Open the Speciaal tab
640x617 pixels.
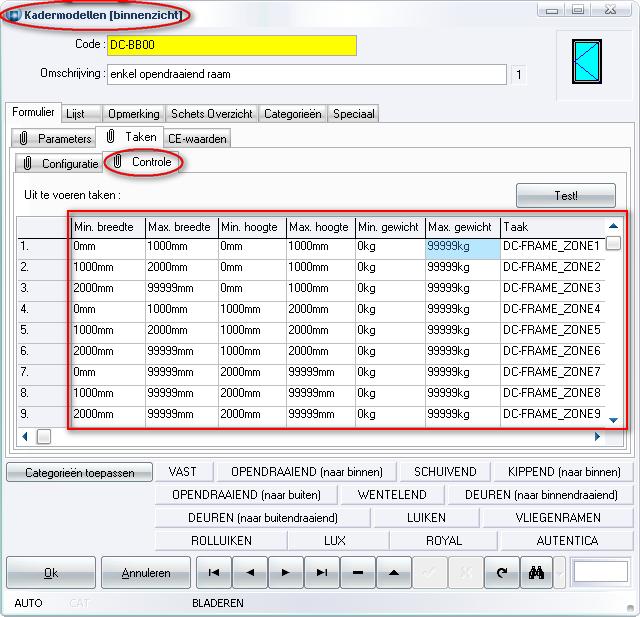tap(353, 114)
